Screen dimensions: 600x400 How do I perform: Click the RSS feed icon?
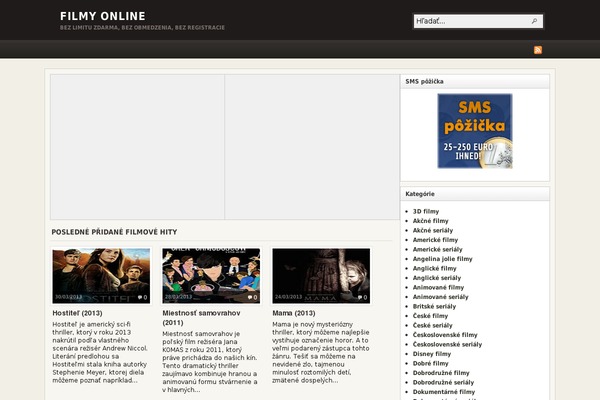538,50
